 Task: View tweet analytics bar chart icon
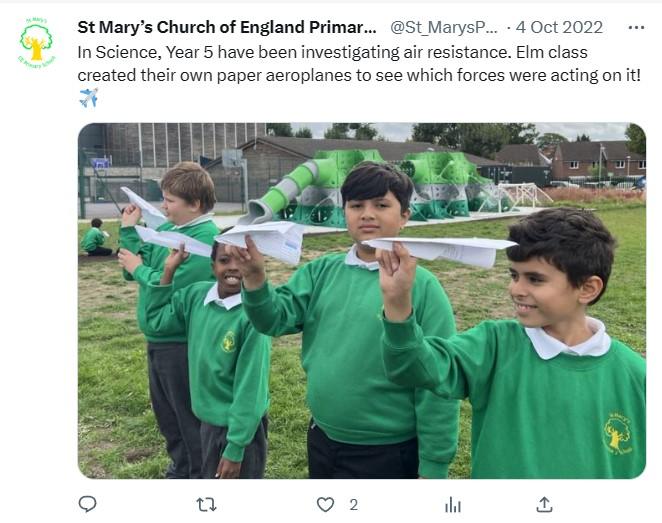452,505
